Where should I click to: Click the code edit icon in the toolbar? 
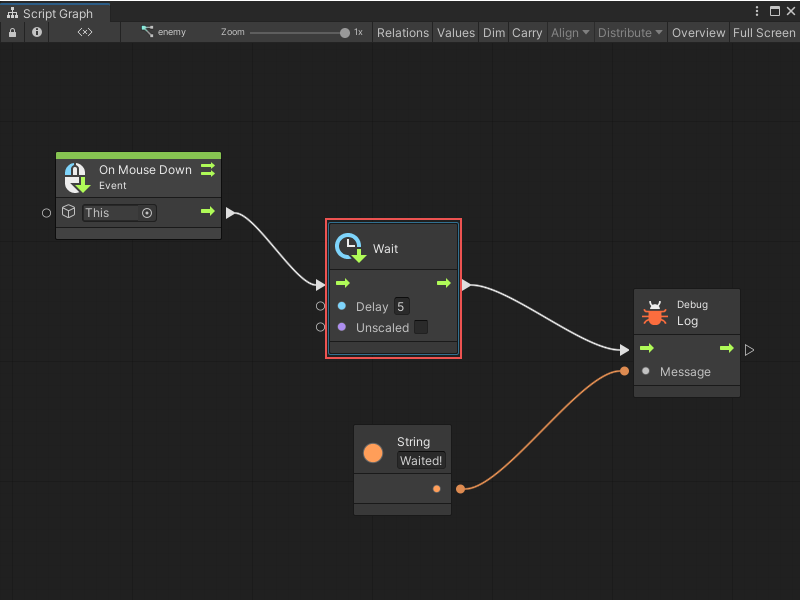[84, 32]
